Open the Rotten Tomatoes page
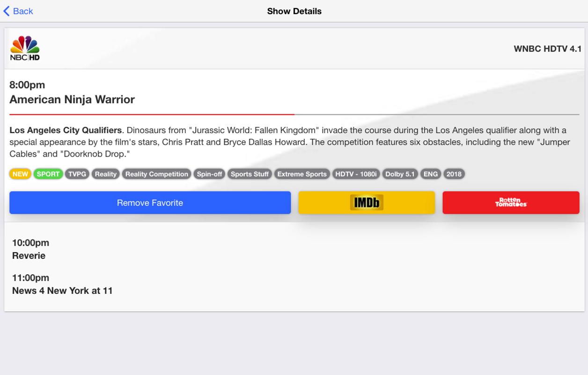The width and height of the screenshot is (588, 375). tap(511, 202)
